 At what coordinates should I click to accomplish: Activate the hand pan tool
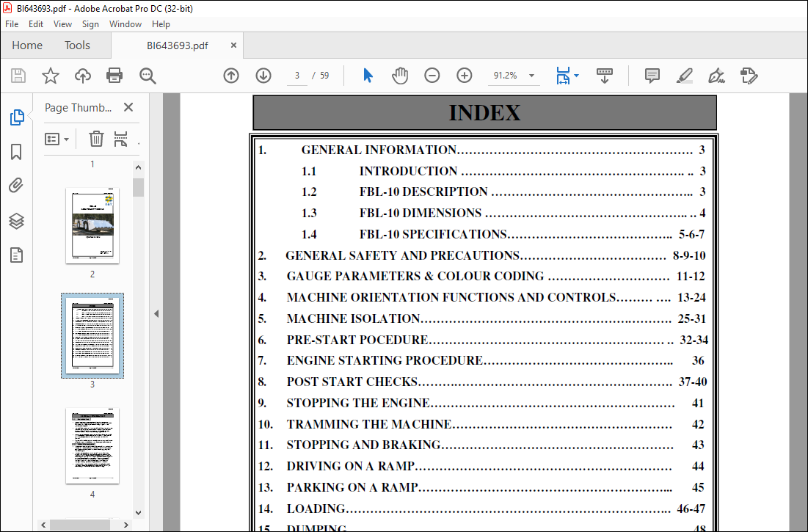[400, 76]
